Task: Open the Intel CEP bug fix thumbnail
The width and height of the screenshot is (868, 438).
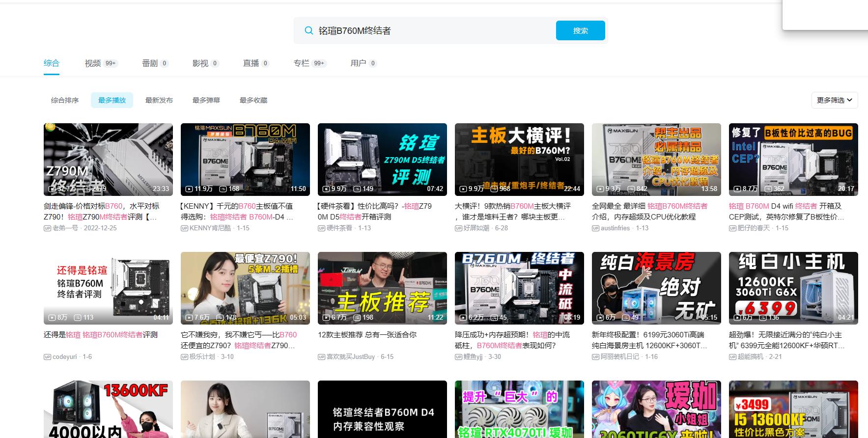Action: pyautogui.click(x=793, y=160)
